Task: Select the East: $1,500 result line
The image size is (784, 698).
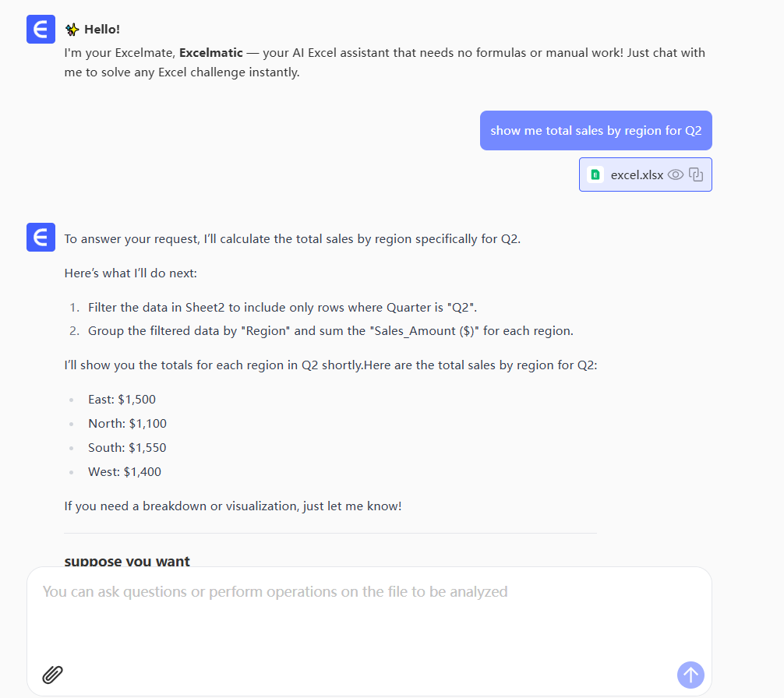Action: [x=122, y=400]
